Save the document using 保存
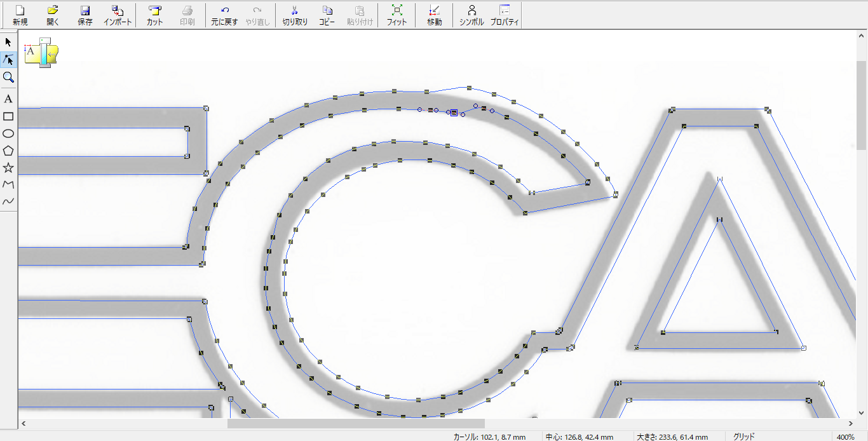This screenshot has height=441, width=868. [x=85, y=15]
